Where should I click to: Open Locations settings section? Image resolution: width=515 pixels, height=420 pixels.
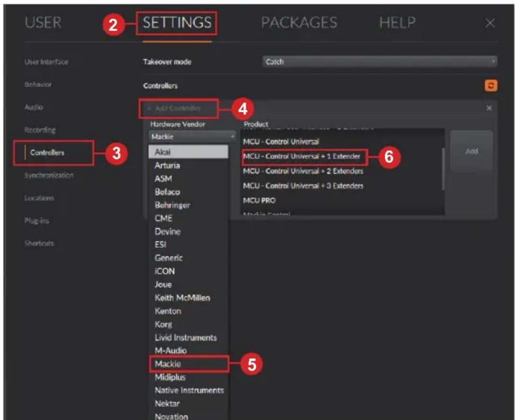click(39, 198)
